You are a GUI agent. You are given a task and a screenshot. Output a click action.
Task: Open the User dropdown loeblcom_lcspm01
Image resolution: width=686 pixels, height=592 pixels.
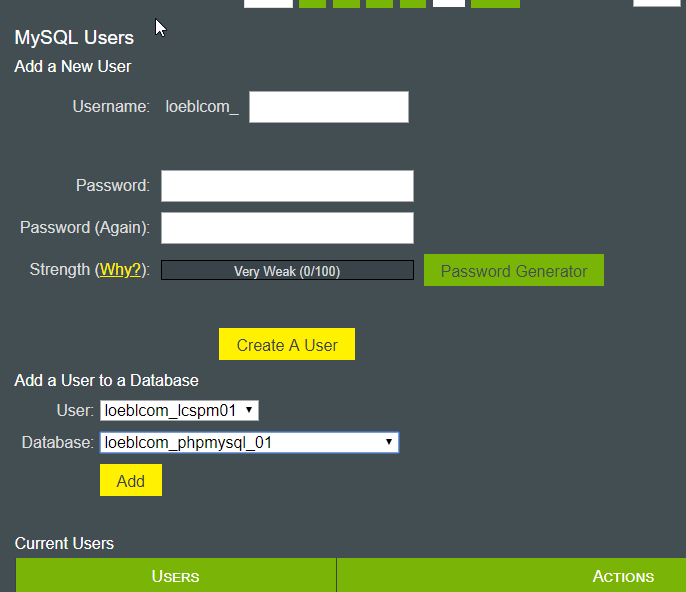[x=179, y=410]
